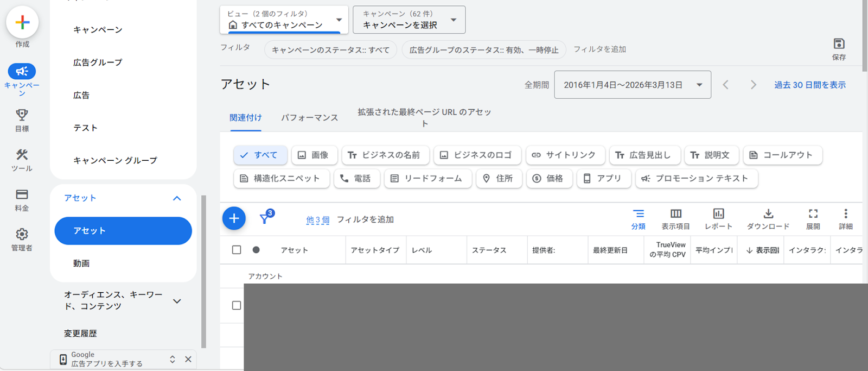Select the 電話 chip

[356, 178]
